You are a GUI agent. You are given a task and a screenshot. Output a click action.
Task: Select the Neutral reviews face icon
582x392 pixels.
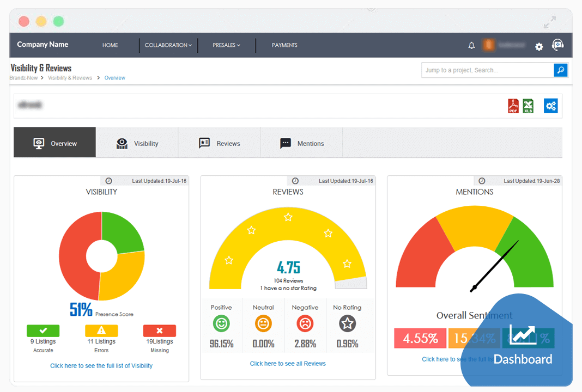[263, 323]
